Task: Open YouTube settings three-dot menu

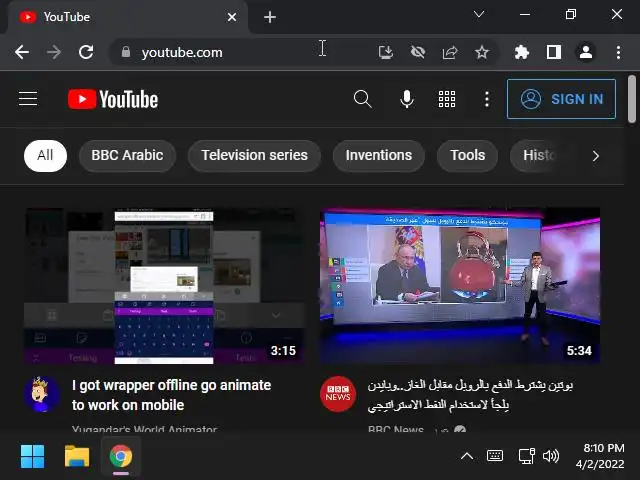Action: click(x=487, y=99)
